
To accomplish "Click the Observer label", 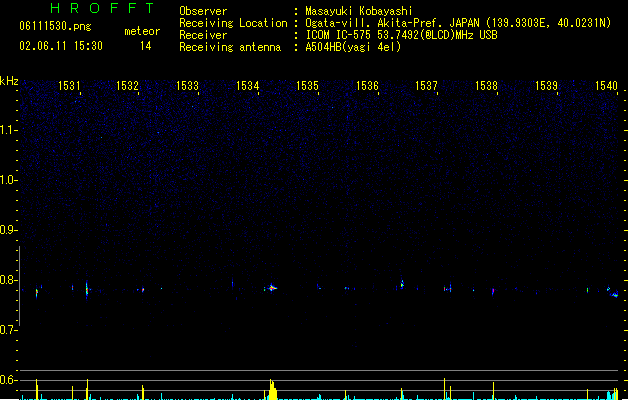I will click(x=203, y=11).
